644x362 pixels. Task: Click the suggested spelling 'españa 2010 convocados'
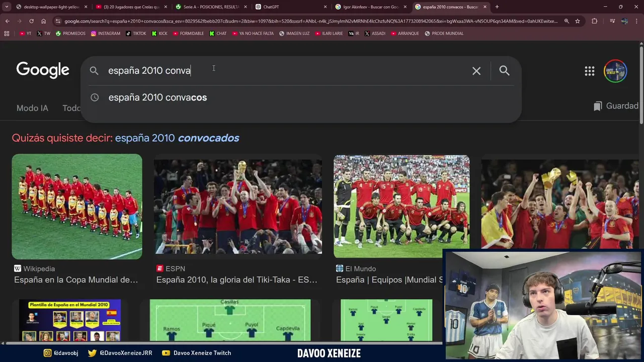point(177,138)
